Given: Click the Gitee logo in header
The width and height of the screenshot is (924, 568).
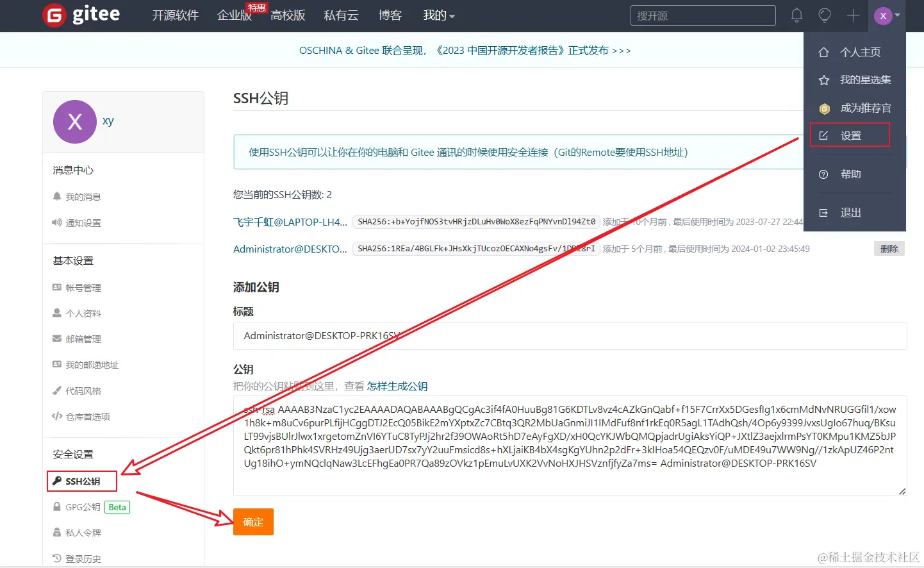Looking at the screenshot, I should point(81,15).
